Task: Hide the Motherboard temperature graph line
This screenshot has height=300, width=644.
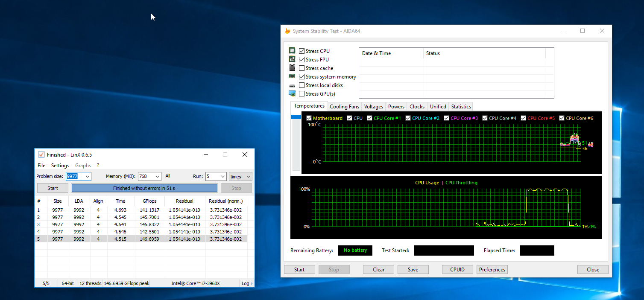Action: [x=309, y=118]
